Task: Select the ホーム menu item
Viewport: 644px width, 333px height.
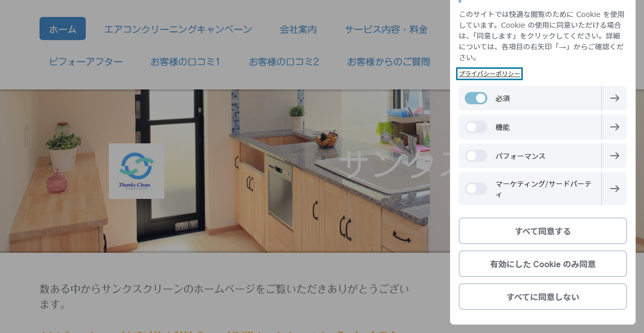Action: 62,29
